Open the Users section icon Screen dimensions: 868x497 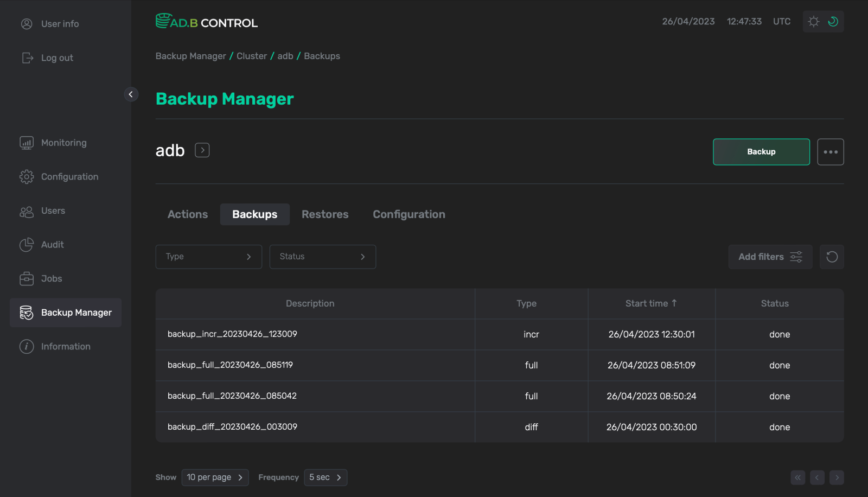click(26, 211)
